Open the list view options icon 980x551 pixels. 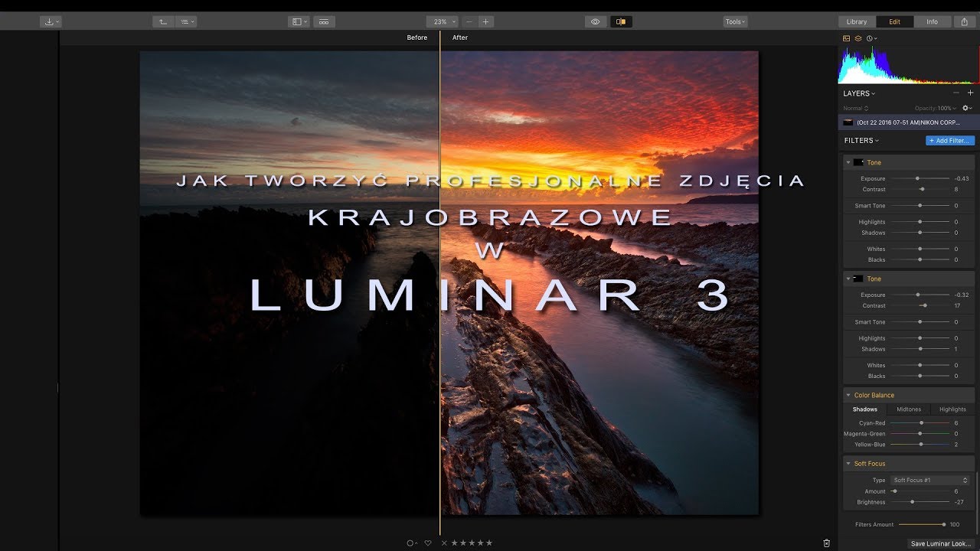click(186, 21)
